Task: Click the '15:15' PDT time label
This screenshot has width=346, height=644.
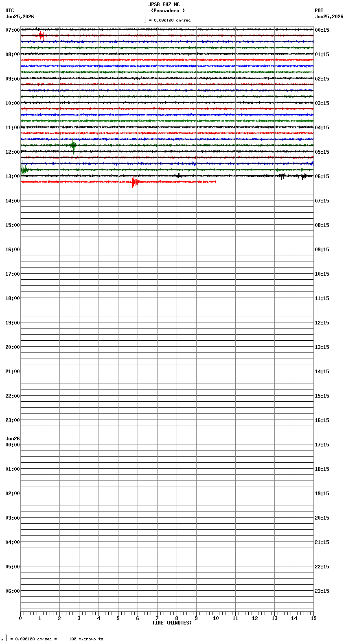Action: [322, 396]
